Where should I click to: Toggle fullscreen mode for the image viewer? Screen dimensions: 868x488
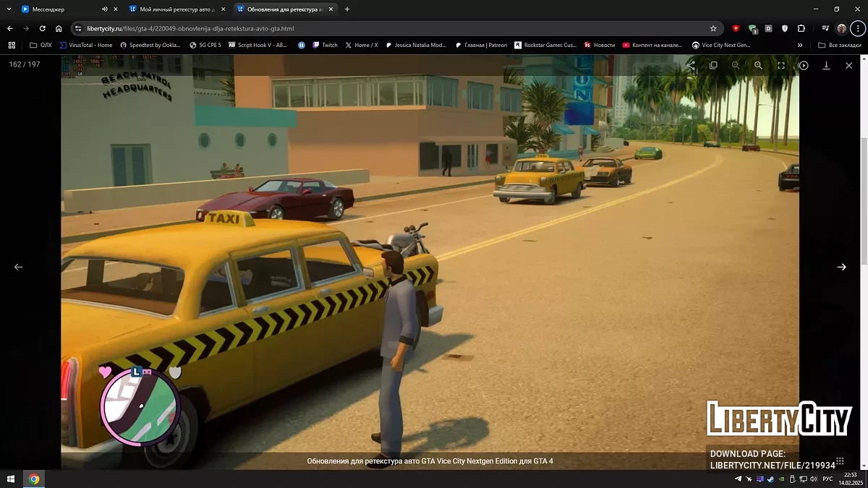tap(781, 65)
